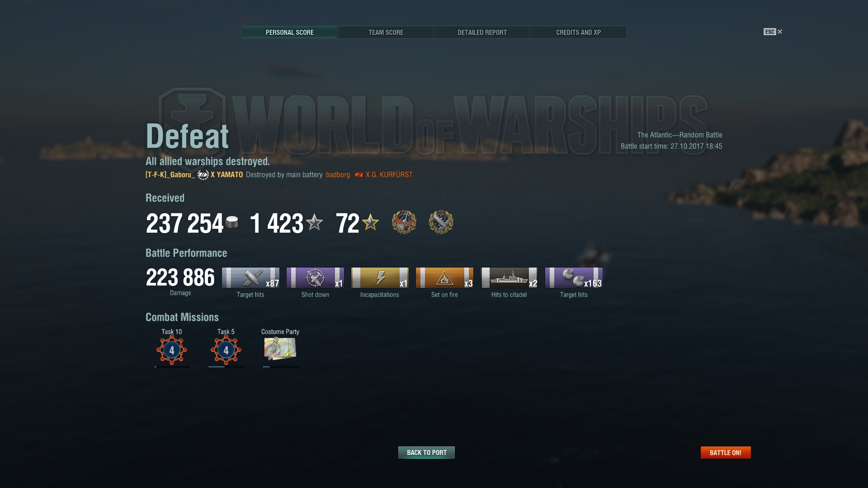Viewport: 868px width, 488px height.
Task: Click the x87 Target hits ribbon
Action: pyautogui.click(x=250, y=278)
